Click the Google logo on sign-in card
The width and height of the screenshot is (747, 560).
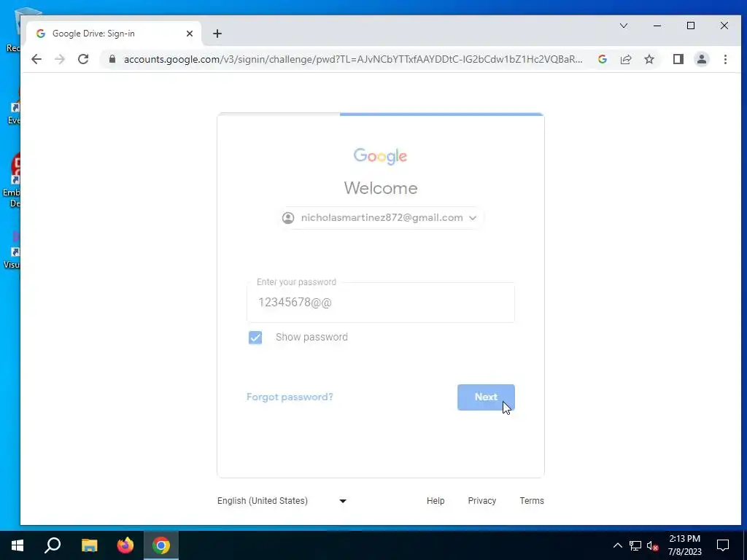tap(380, 156)
